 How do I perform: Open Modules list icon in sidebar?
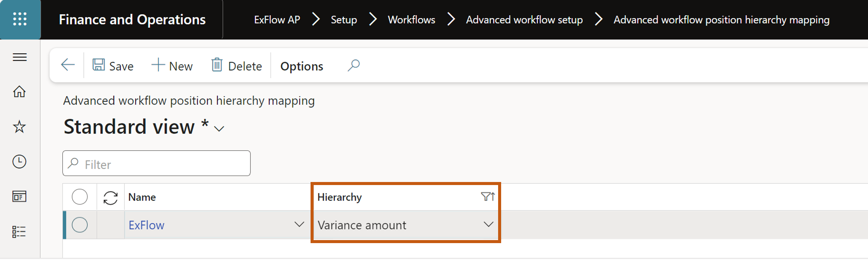coord(19,232)
